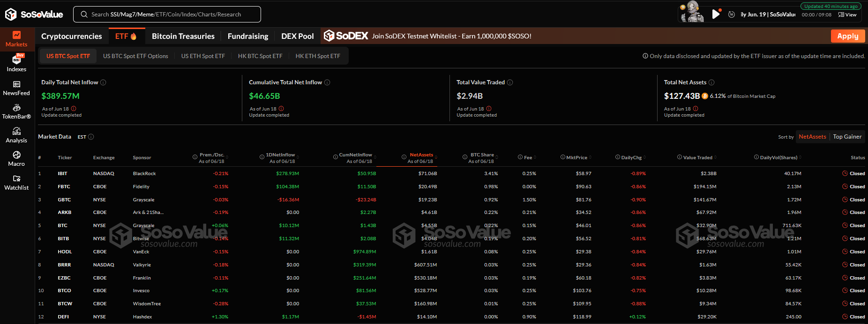The image size is (868, 324).
Task: Select the US ETH Spot ETF sub-tab
Action: point(203,56)
